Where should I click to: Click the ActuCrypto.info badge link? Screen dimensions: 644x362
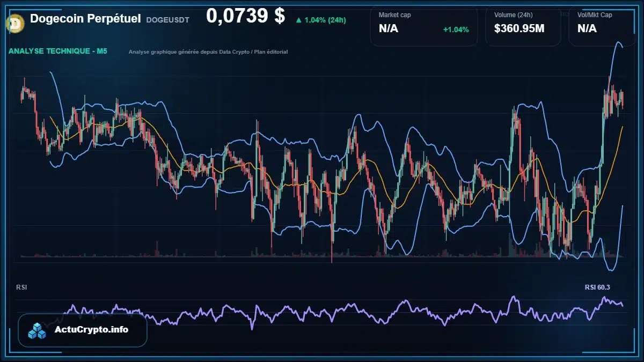[83, 330]
